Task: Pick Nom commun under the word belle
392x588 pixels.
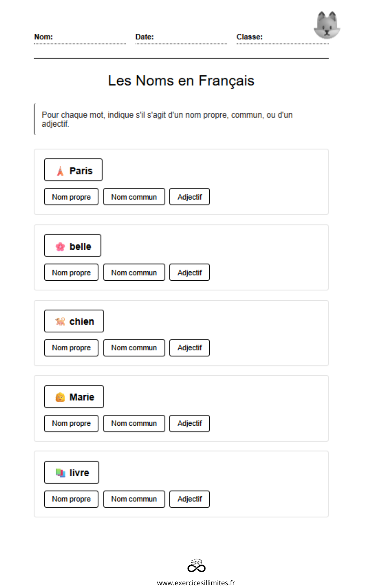Action: tap(134, 272)
